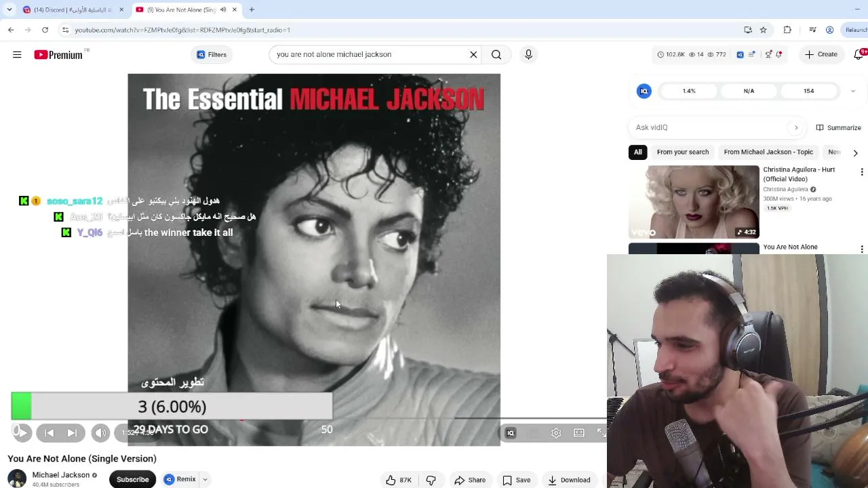Skip to the previous video

click(50, 433)
